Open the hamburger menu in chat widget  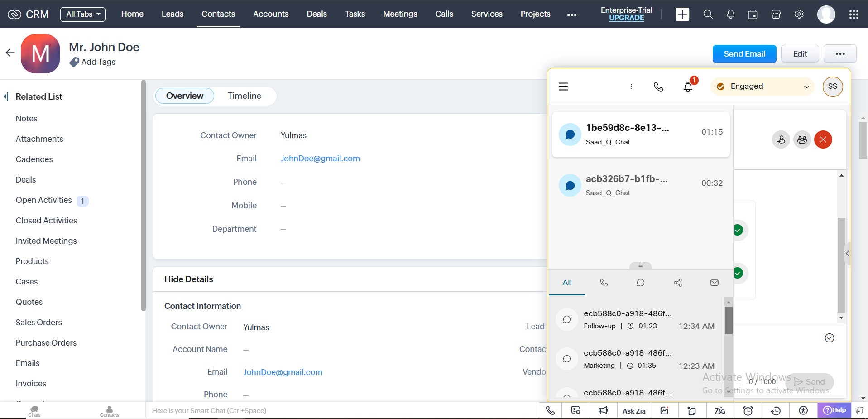pos(563,87)
